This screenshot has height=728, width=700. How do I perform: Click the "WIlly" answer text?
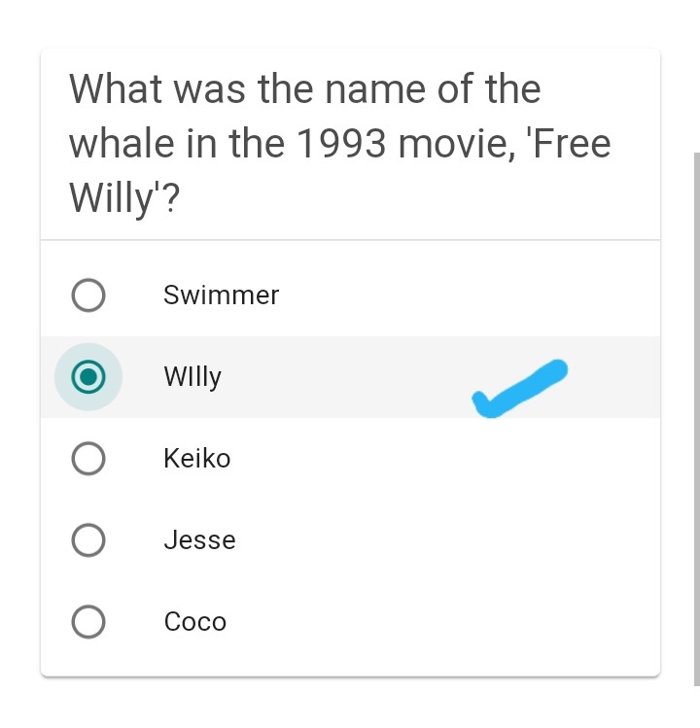pos(192,377)
